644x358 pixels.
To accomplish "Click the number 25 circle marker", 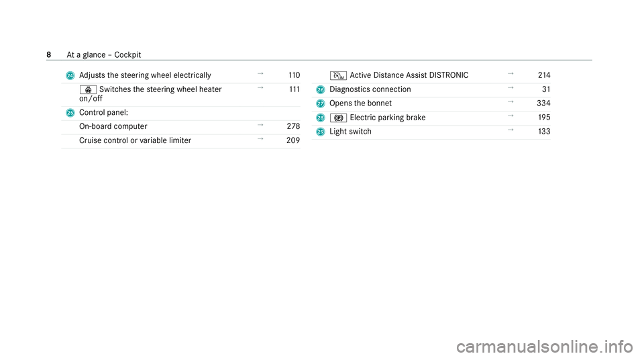I will tap(70, 113).
